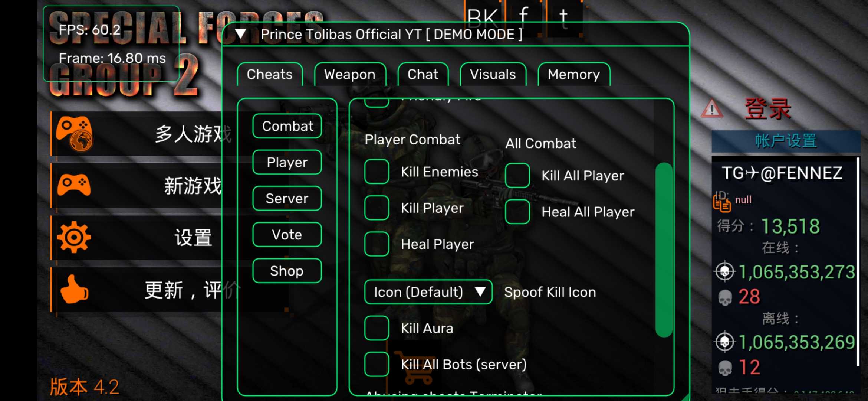Open the Icon (Default) dropdown
Viewport: 868px width, 401px height.
428,292
